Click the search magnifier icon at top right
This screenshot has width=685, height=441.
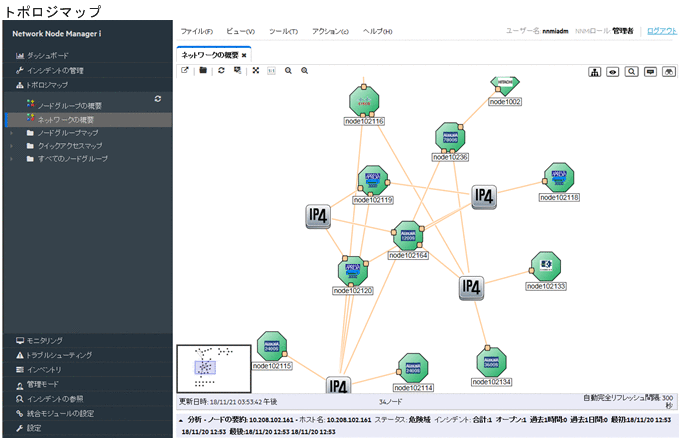click(632, 72)
